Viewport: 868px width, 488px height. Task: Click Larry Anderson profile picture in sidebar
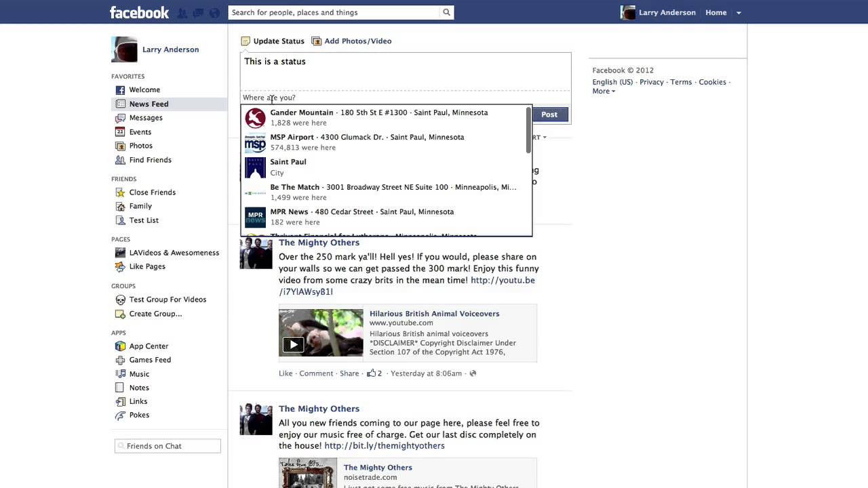[x=124, y=49]
